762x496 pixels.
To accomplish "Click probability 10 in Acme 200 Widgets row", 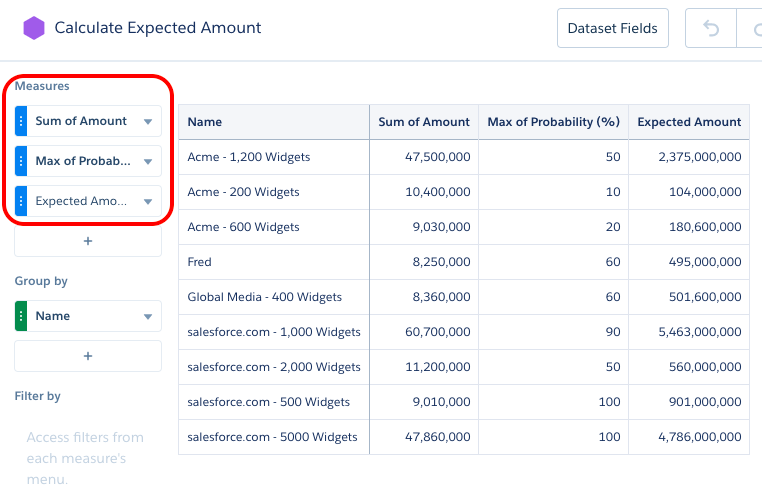I will click(x=613, y=192).
